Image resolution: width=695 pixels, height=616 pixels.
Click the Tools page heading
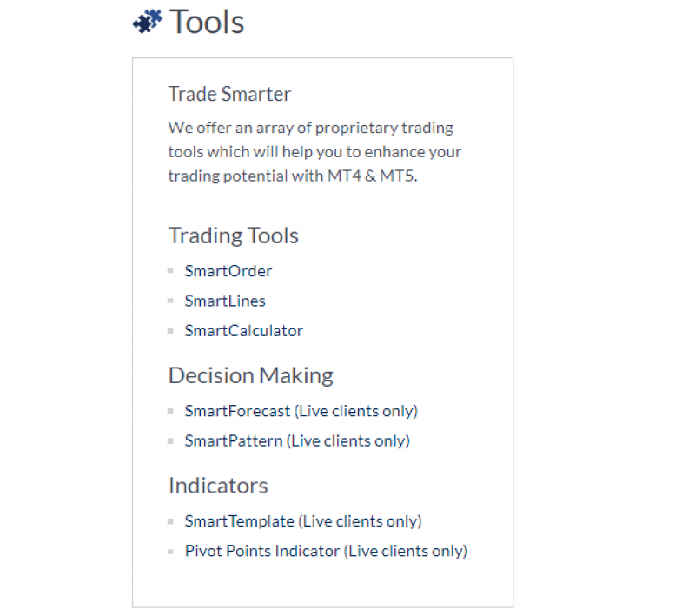[x=207, y=22]
